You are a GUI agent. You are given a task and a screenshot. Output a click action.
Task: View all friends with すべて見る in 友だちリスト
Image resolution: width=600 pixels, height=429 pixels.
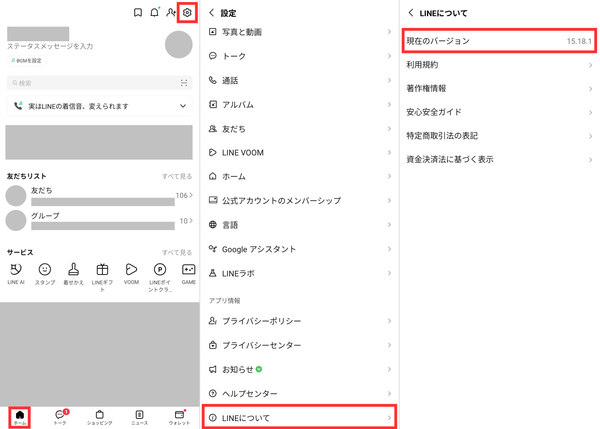pyautogui.click(x=177, y=176)
